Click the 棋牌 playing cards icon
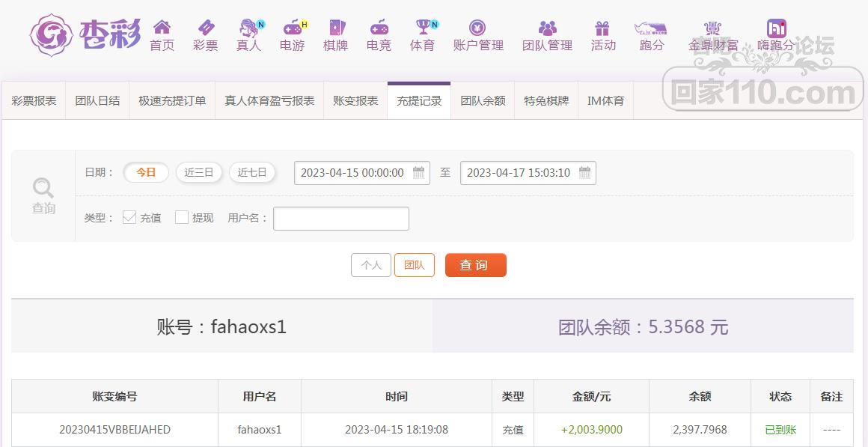The image size is (868, 447). 336,28
